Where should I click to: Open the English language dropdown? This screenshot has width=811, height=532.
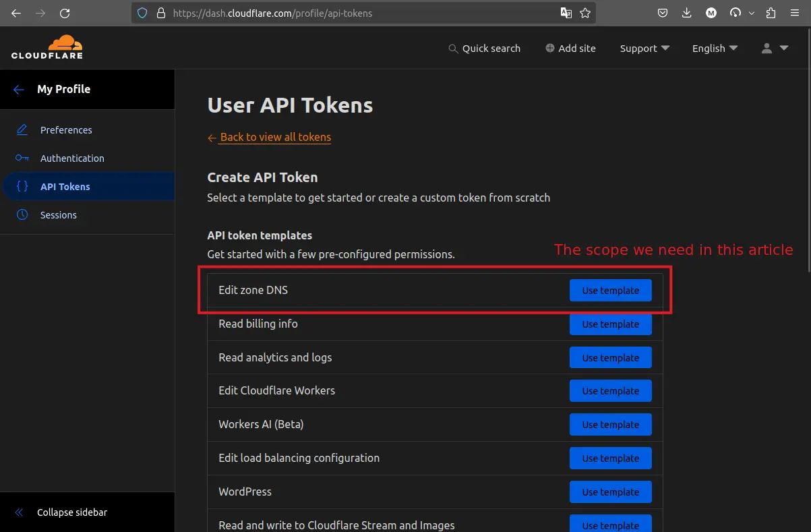point(715,49)
